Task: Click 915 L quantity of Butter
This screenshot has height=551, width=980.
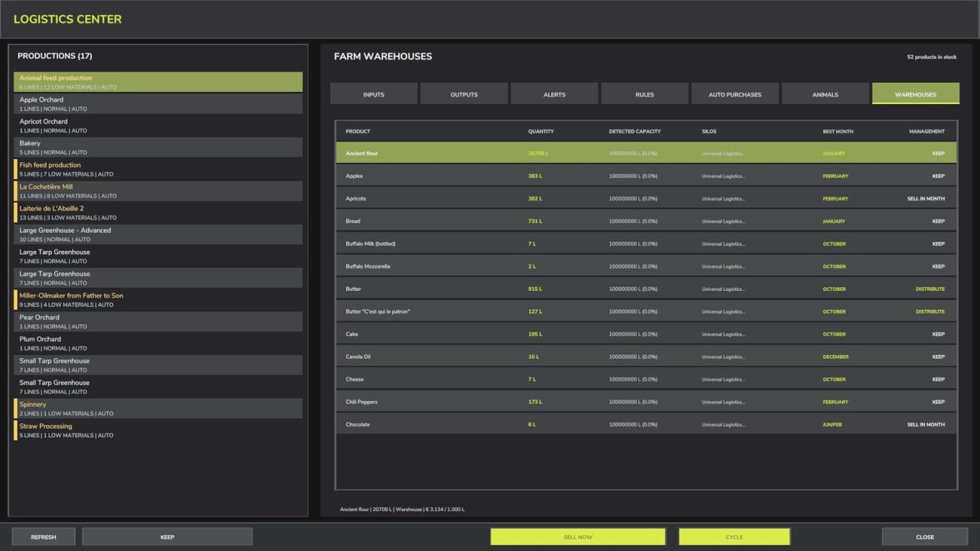Action: tap(535, 289)
